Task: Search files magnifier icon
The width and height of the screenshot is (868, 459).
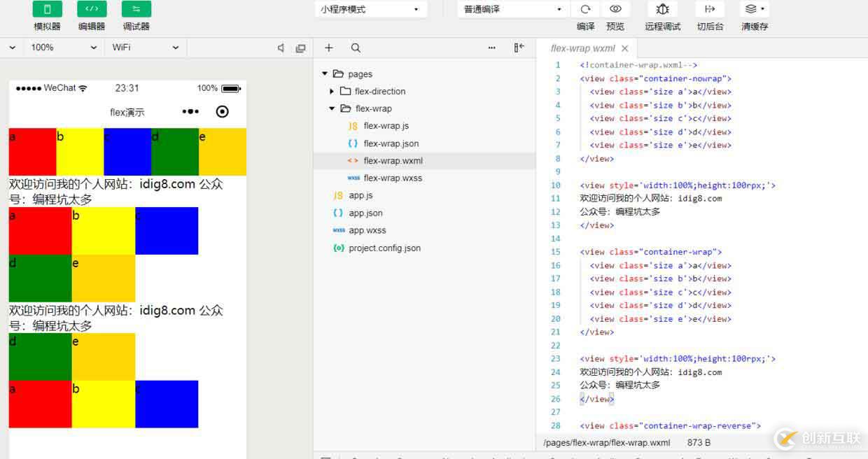Action: 356,48
